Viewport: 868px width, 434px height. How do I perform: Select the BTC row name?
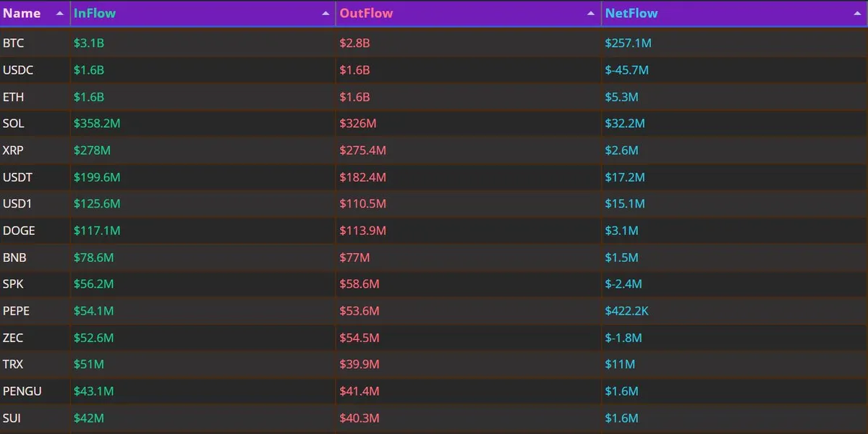pyautogui.click(x=14, y=43)
